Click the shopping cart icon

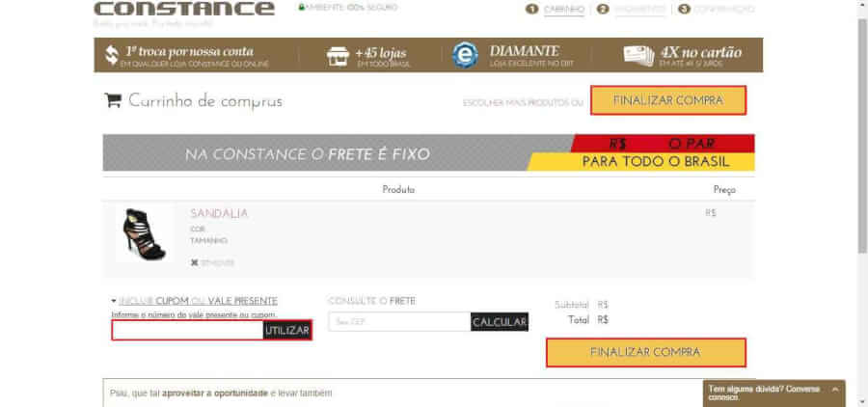pos(113,100)
